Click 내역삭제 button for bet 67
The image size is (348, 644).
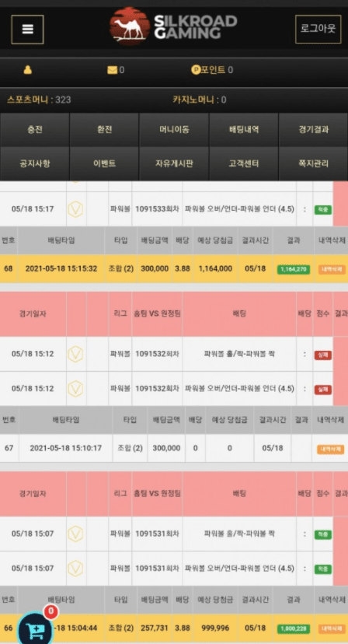click(x=330, y=449)
